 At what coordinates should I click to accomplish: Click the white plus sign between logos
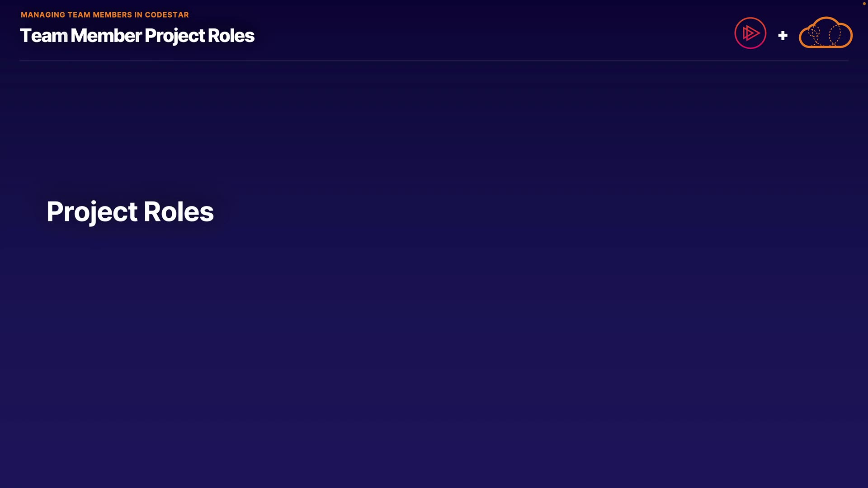(x=783, y=35)
